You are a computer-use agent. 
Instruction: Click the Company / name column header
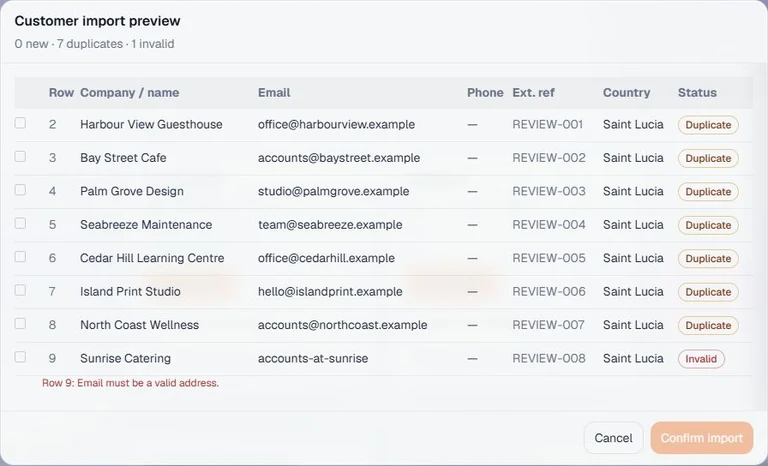click(129, 93)
